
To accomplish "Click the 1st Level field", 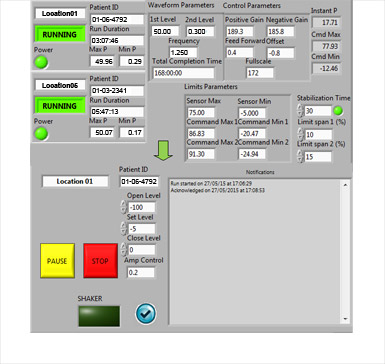I will 165,31.
